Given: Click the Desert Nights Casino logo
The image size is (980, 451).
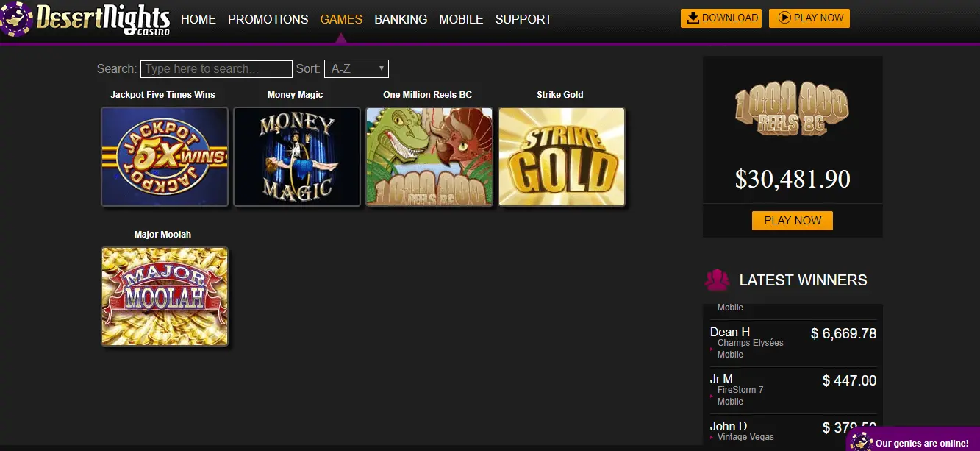Looking at the screenshot, I should [x=87, y=20].
